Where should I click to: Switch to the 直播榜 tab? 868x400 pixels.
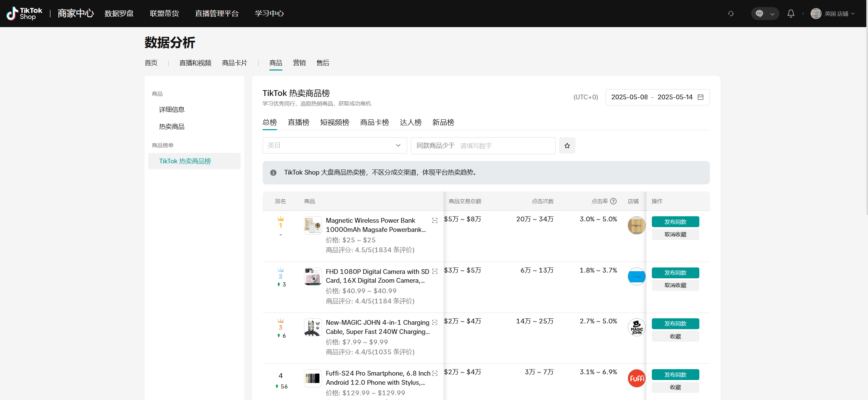(298, 122)
